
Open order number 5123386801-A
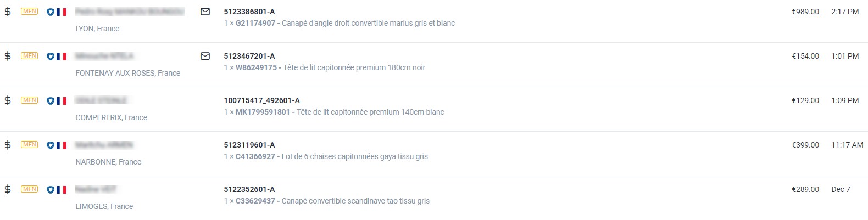click(249, 12)
